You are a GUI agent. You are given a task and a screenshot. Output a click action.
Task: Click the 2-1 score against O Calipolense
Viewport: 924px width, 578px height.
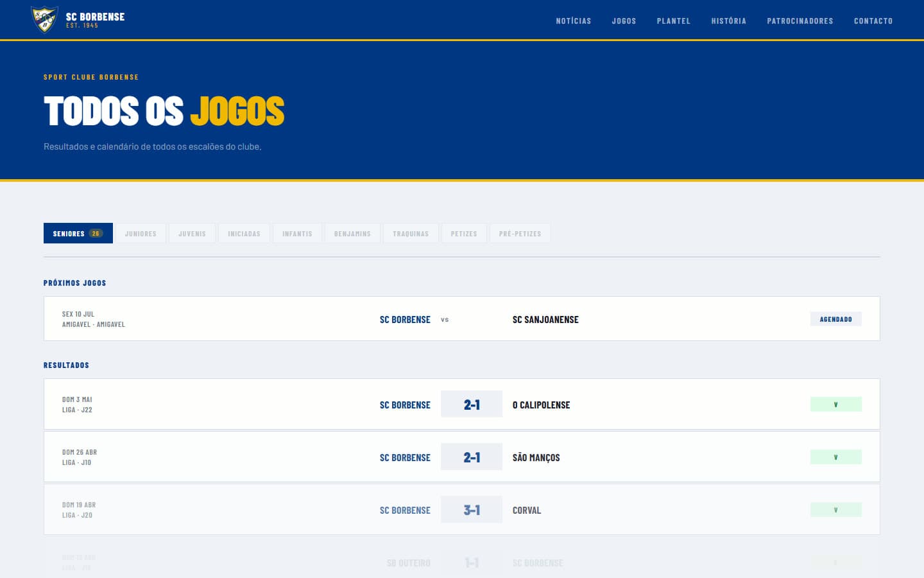[472, 405]
